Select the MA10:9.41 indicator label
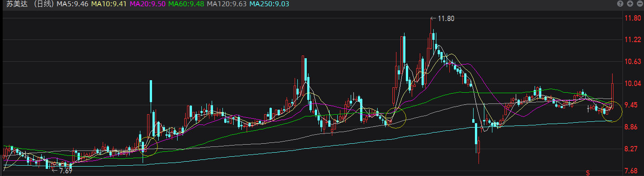This screenshot has width=644, height=176. [109, 4]
